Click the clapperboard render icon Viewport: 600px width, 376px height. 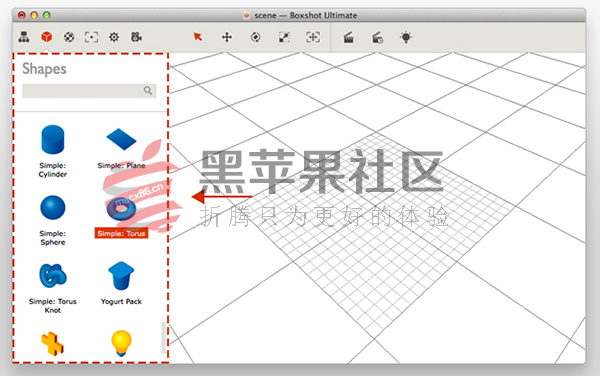(x=349, y=37)
